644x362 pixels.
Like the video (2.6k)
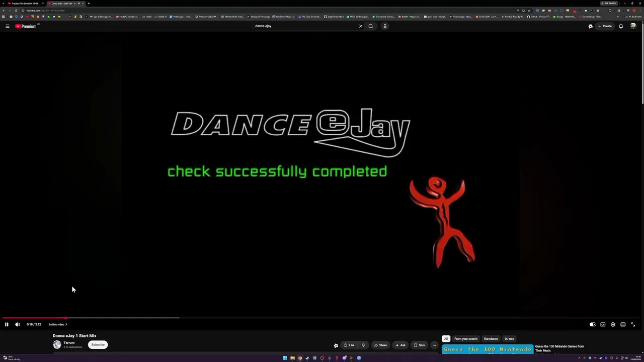click(349, 345)
